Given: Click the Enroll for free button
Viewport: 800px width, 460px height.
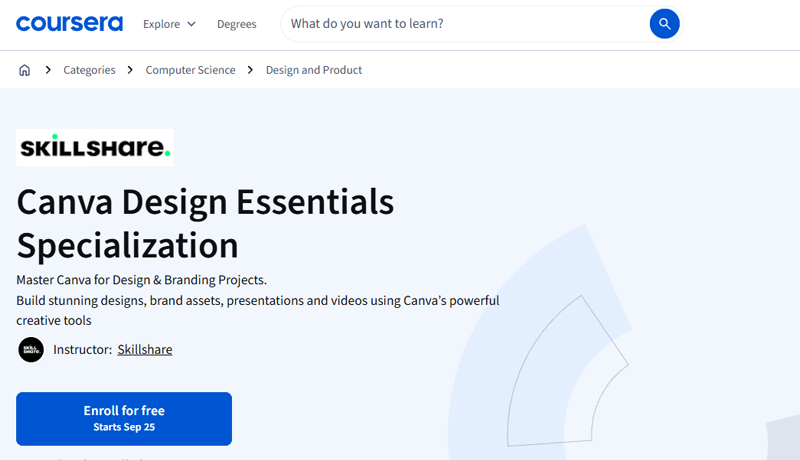Looking at the screenshot, I should pos(124,419).
